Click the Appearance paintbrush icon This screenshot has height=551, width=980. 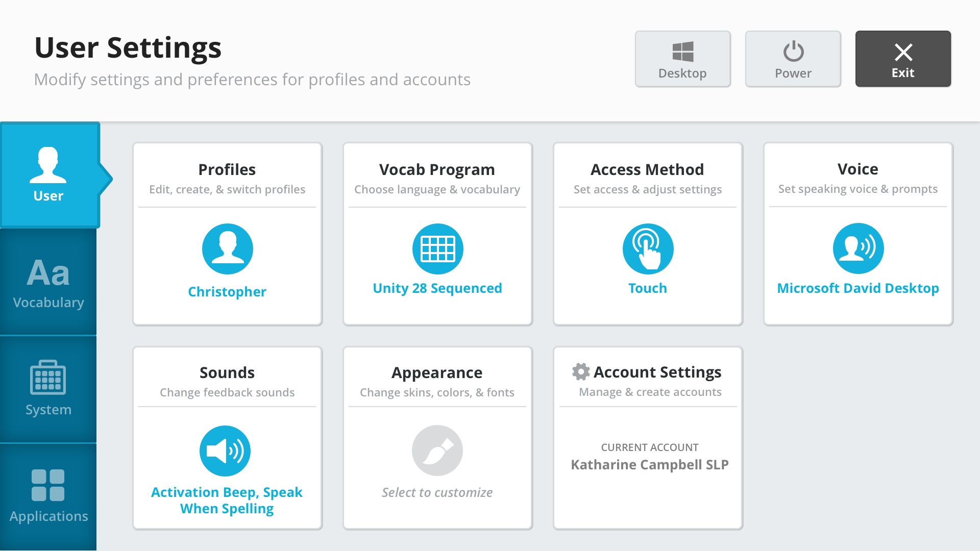pyautogui.click(x=437, y=450)
